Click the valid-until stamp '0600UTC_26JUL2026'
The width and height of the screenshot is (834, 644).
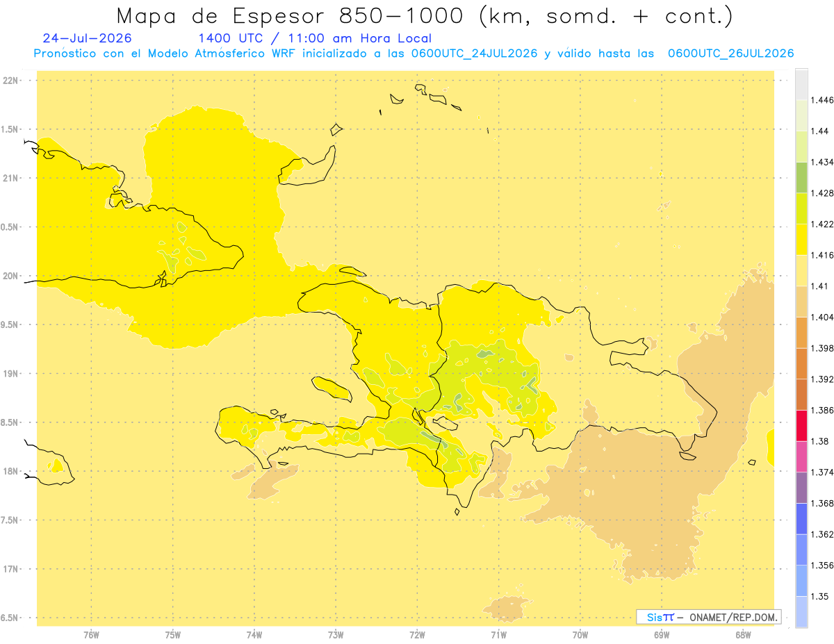730,53
